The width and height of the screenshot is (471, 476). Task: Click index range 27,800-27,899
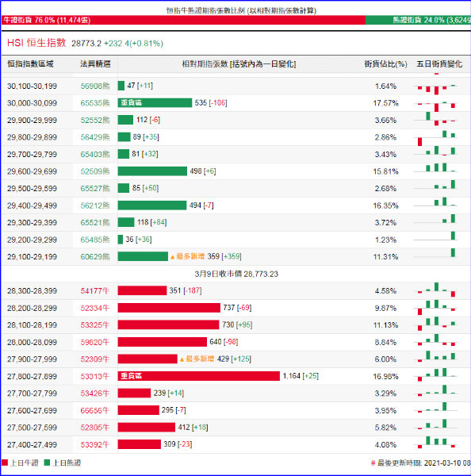(x=32, y=376)
